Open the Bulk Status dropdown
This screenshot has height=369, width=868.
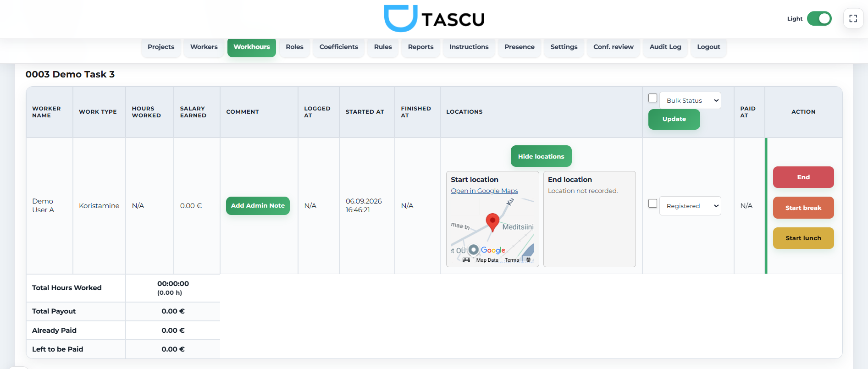(x=690, y=100)
